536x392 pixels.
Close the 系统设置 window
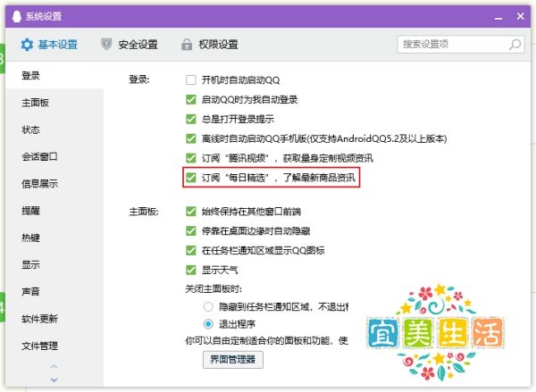point(520,16)
